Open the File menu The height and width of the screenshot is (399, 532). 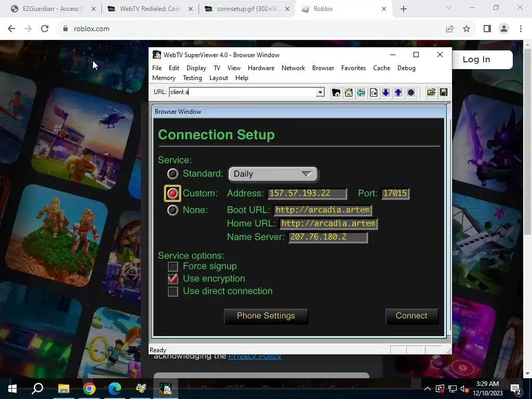157,68
